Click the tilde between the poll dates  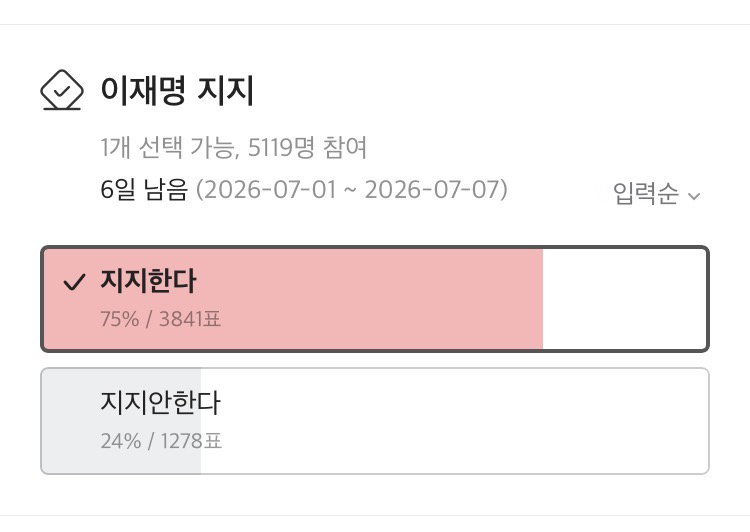[x=351, y=190]
